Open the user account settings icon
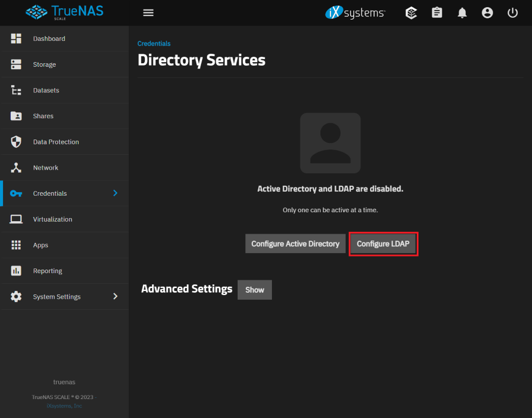532x418 pixels. [x=487, y=12]
